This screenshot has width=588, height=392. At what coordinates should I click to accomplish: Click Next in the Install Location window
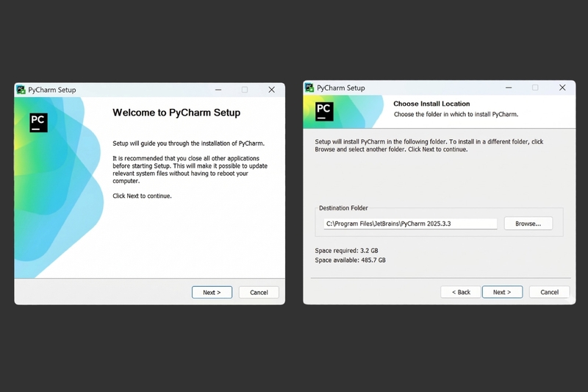pyautogui.click(x=502, y=292)
